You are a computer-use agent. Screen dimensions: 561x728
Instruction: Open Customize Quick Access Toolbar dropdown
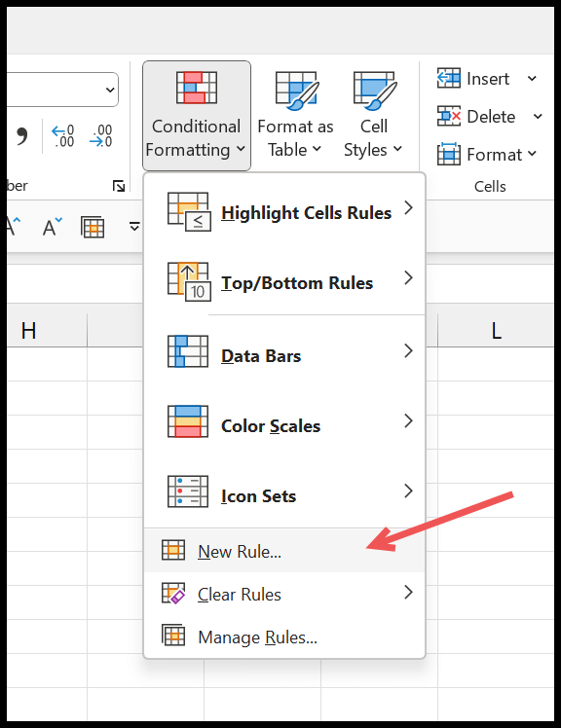[134, 227]
